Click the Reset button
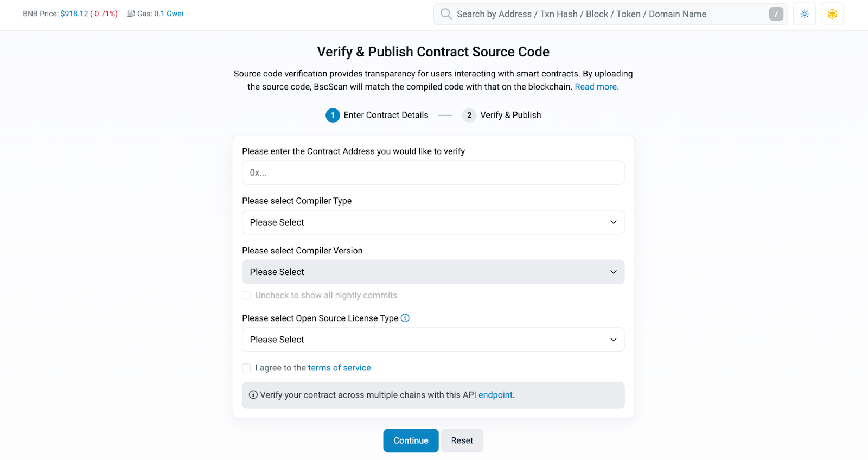868x460 pixels. (x=462, y=440)
